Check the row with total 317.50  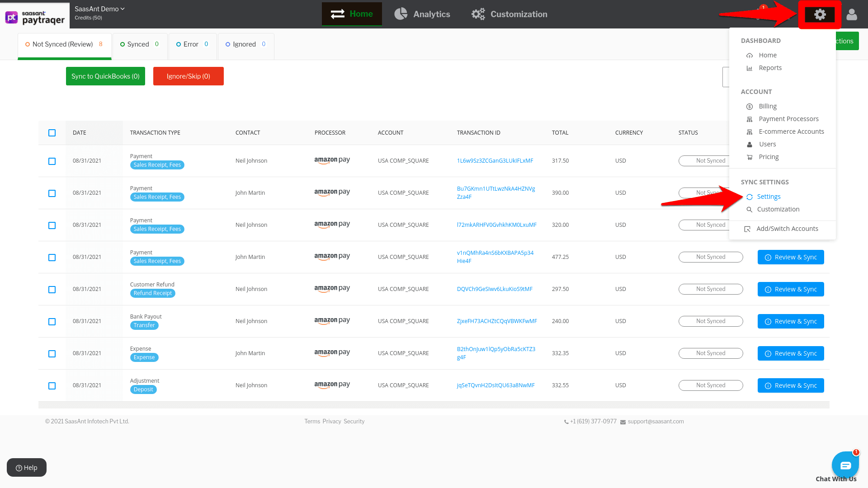[x=52, y=161]
